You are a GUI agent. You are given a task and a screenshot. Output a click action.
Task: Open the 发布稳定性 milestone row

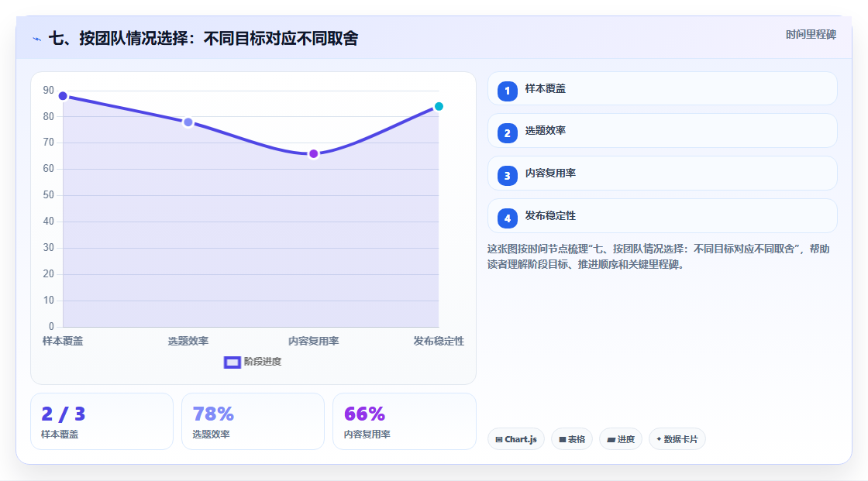662,216
